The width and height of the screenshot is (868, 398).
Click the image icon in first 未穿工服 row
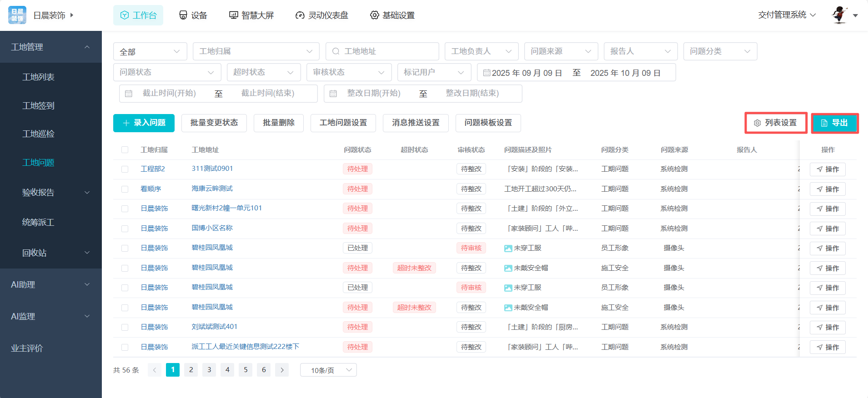coord(508,249)
